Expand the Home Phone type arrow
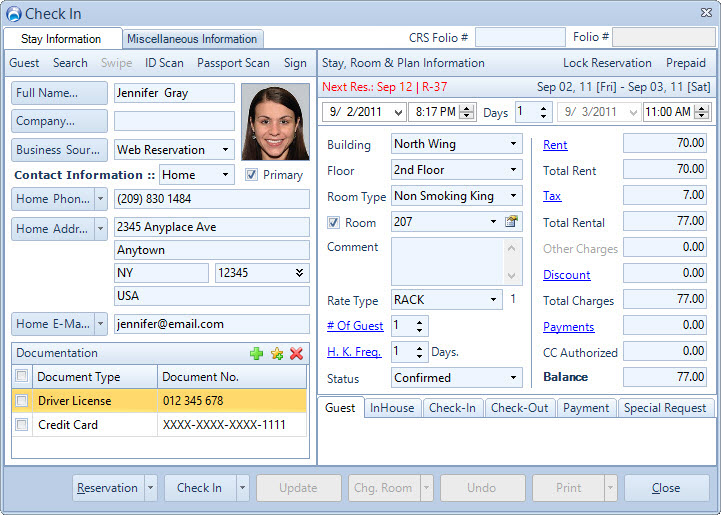This screenshot has width=721, height=515. [x=101, y=199]
